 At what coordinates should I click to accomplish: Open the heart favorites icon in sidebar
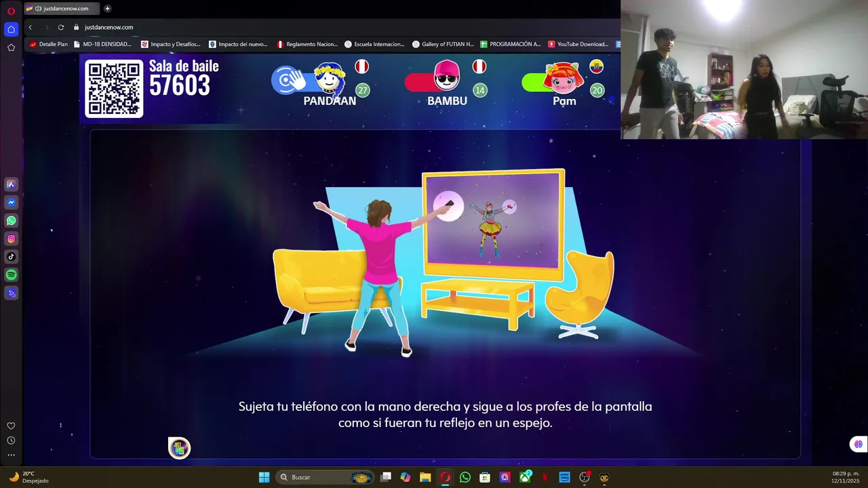(11, 426)
